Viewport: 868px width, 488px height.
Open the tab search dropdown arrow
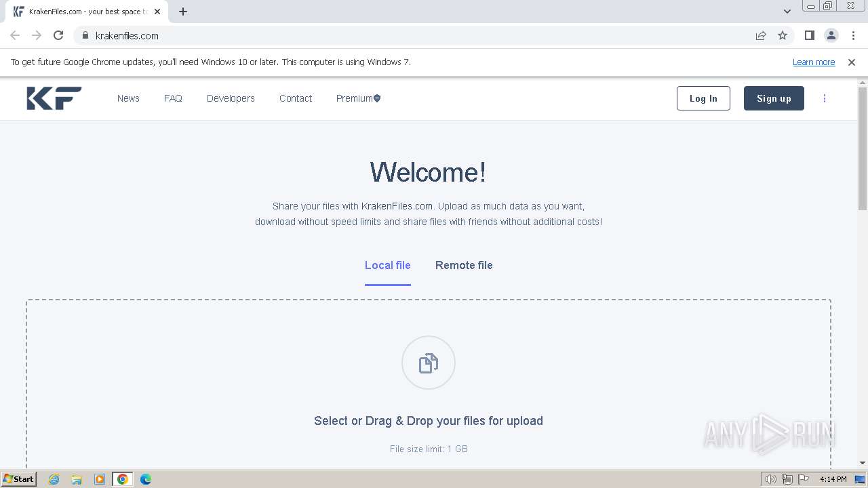[x=787, y=12]
